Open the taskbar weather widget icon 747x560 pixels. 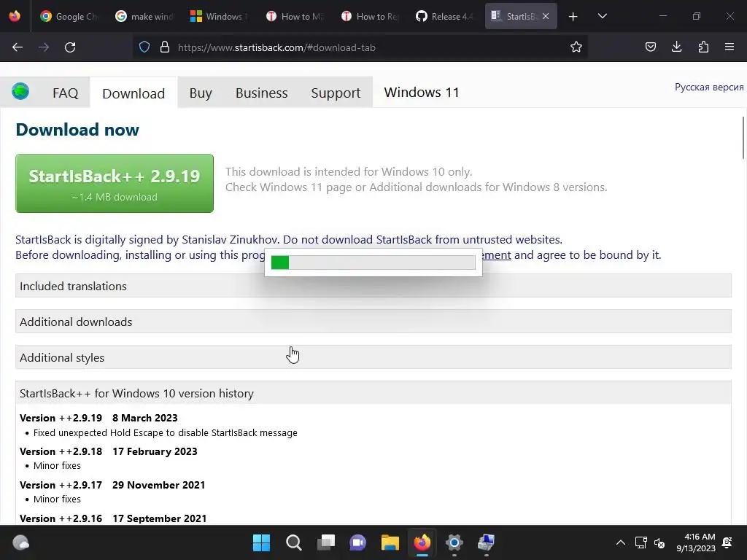click(20, 542)
